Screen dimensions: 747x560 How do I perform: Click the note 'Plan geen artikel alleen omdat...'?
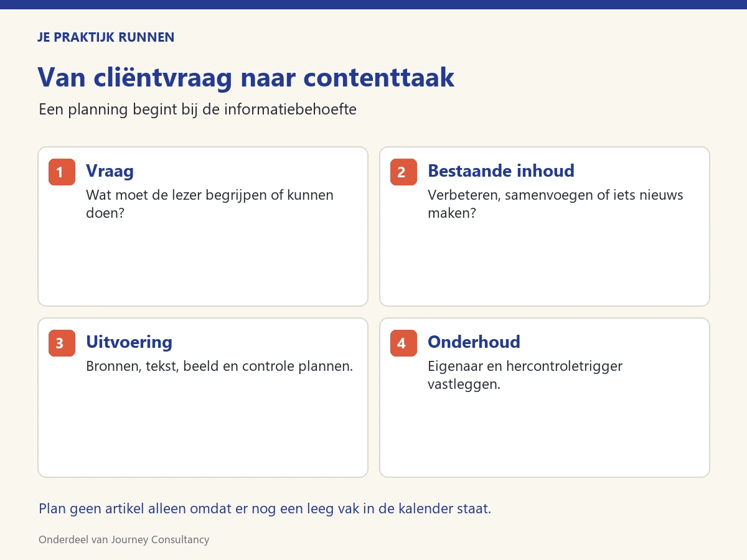point(265,509)
